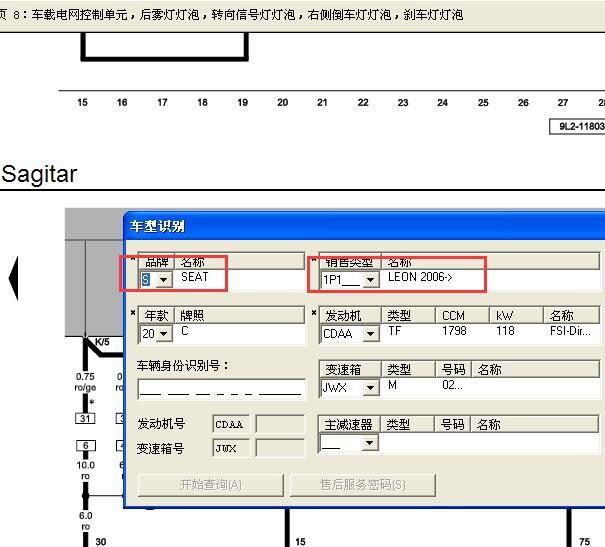This screenshot has height=547, width=605.
Task: Click the FSI-Dir... engine name value
Action: 570,331
